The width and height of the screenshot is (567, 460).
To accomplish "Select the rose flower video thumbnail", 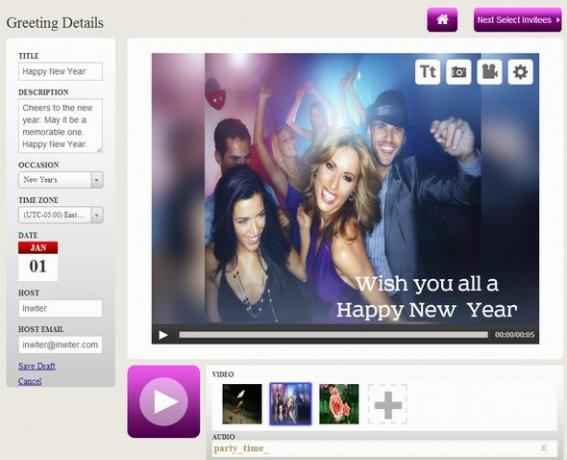I will click(339, 404).
